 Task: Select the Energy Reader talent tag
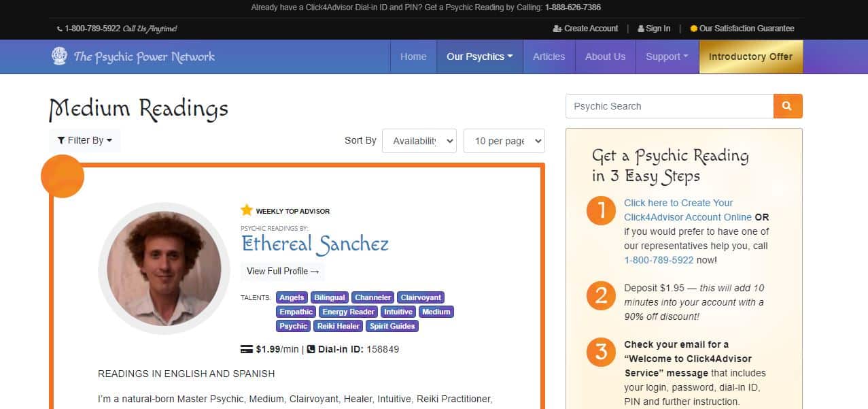pos(349,312)
